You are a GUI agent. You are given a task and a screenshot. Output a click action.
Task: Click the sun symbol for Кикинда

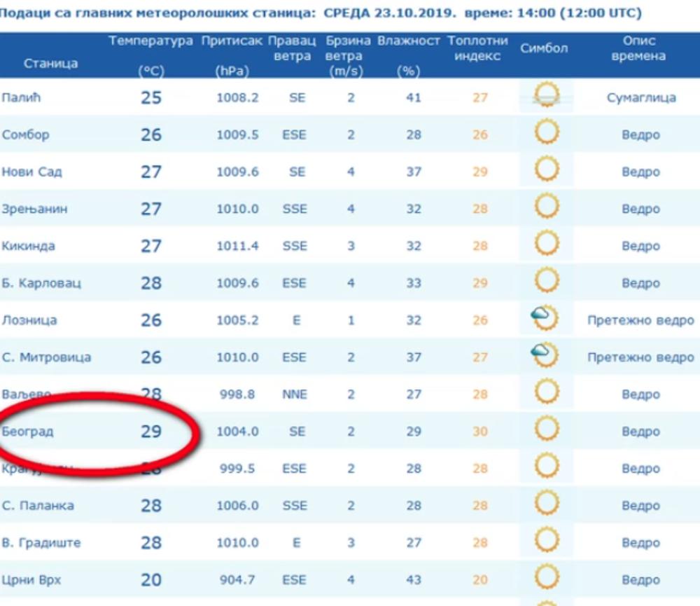coord(546,243)
